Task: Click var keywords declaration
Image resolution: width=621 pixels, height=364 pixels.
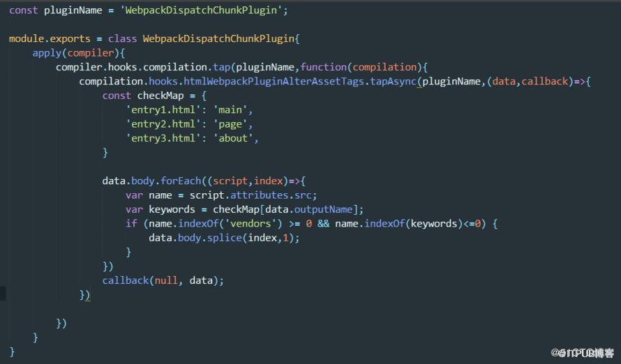Action: pos(160,210)
